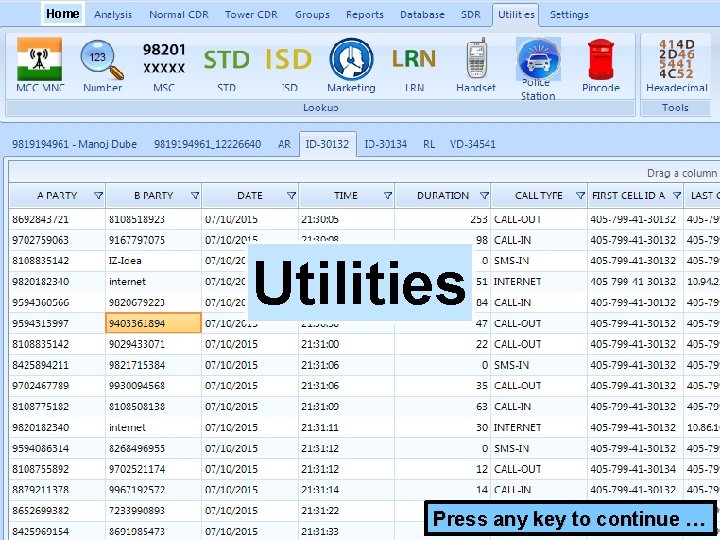Open the Number lookup magnifier tool

tap(102, 64)
